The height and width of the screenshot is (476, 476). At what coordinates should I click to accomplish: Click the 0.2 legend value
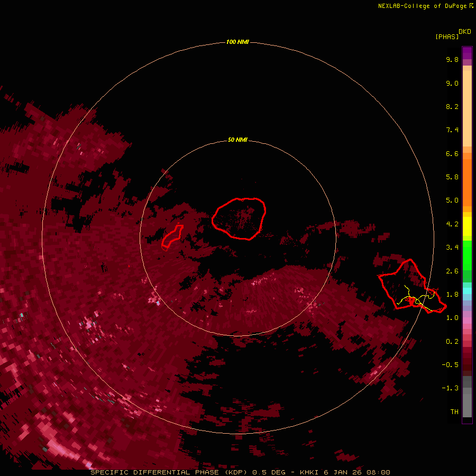point(452,342)
